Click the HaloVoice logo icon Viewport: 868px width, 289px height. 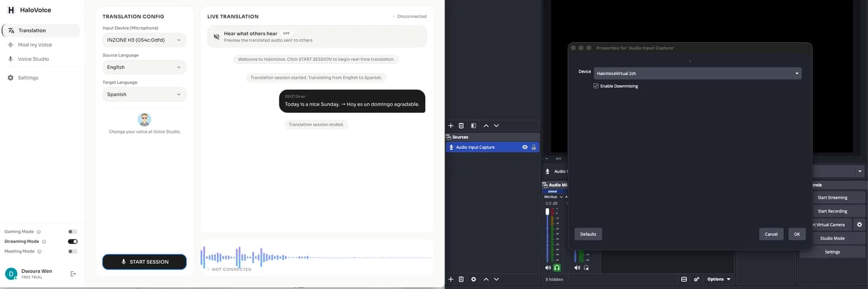pos(11,10)
